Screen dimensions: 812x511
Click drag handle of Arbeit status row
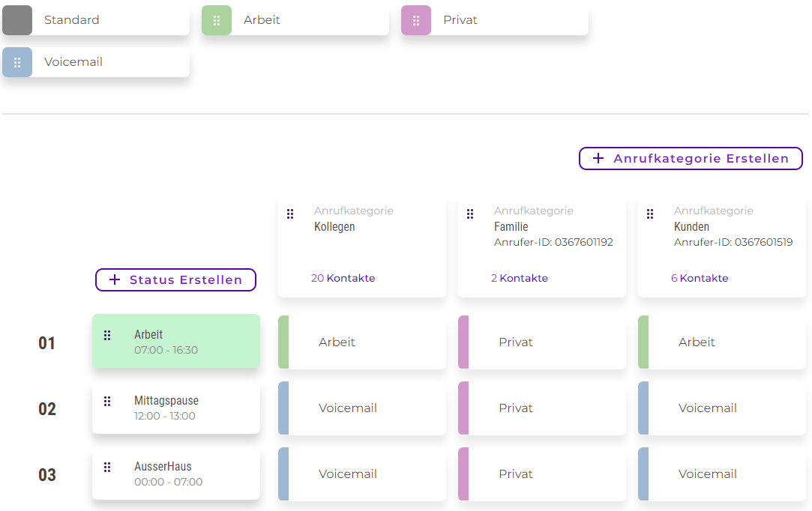click(x=107, y=335)
